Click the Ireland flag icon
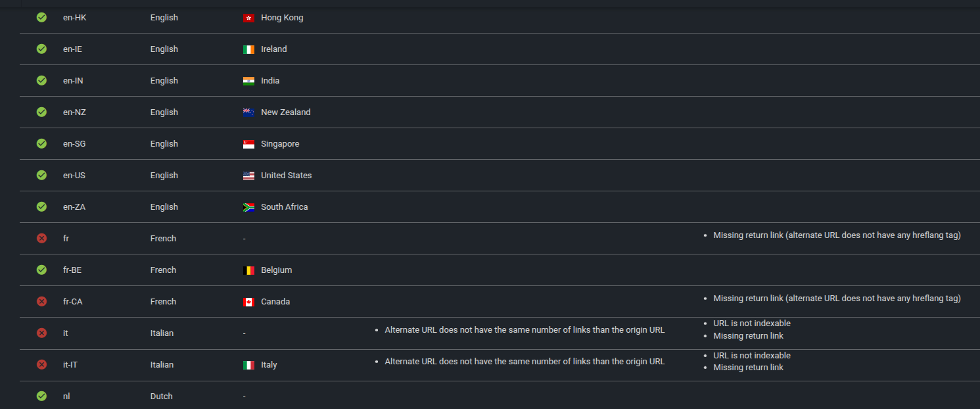This screenshot has width=980, height=409. 248,49
